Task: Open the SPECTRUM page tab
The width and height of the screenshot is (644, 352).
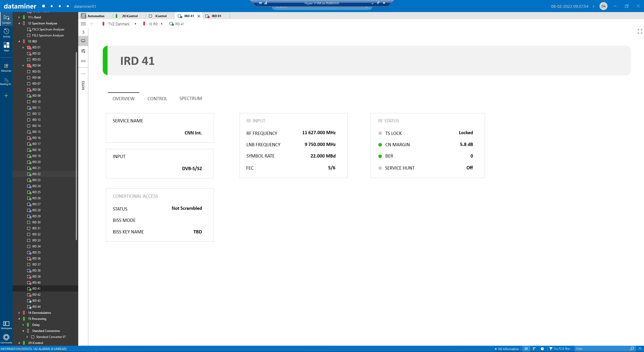Action: pyautogui.click(x=191, y=98)
